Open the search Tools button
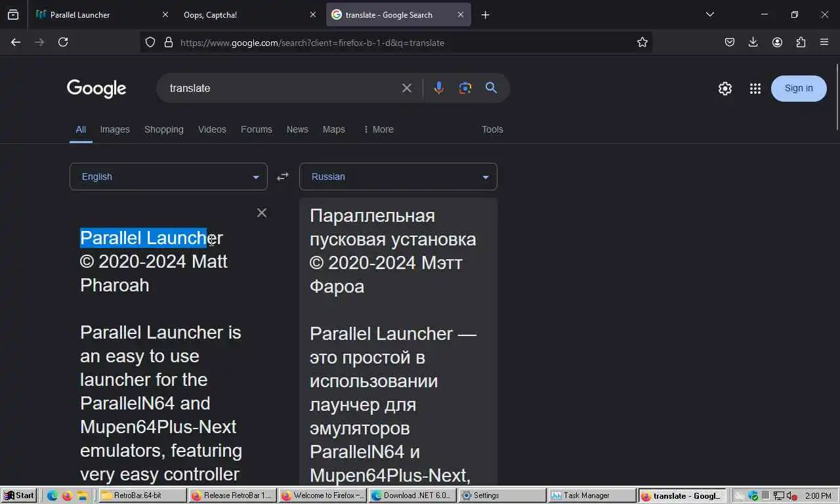The width and height of the screenshot is (840, 504). point(492,129)
